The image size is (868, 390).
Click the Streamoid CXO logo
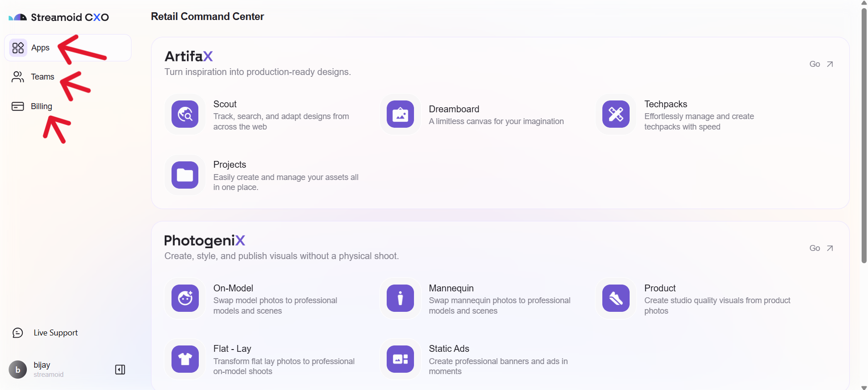(59, 17)
